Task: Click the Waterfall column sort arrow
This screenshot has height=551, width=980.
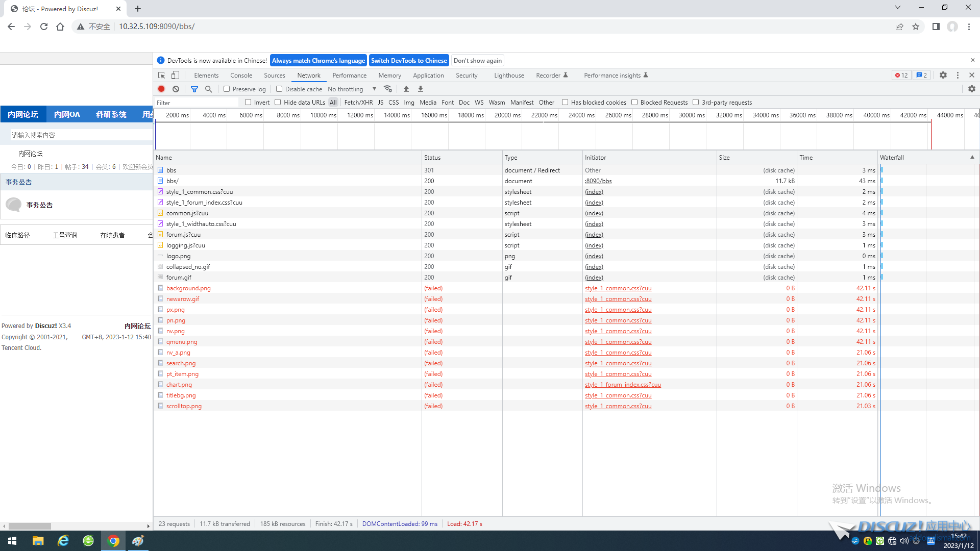Action: click(972, 157)
